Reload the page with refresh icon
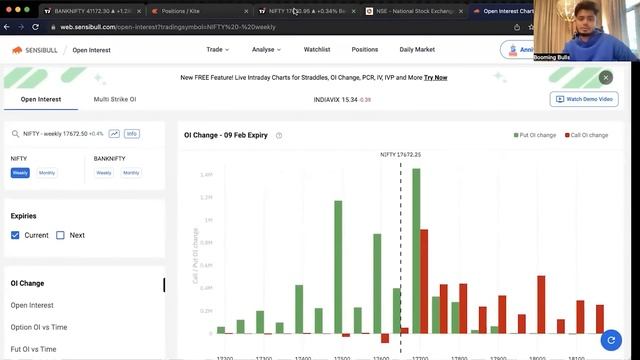The width and height of the screenshot is (640, 360). (x=36, y=27)
